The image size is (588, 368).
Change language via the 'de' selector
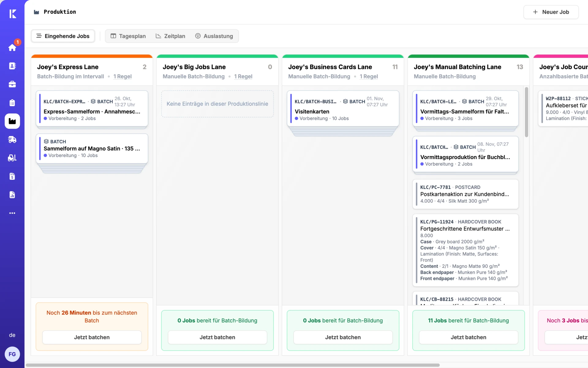[12, 335]
